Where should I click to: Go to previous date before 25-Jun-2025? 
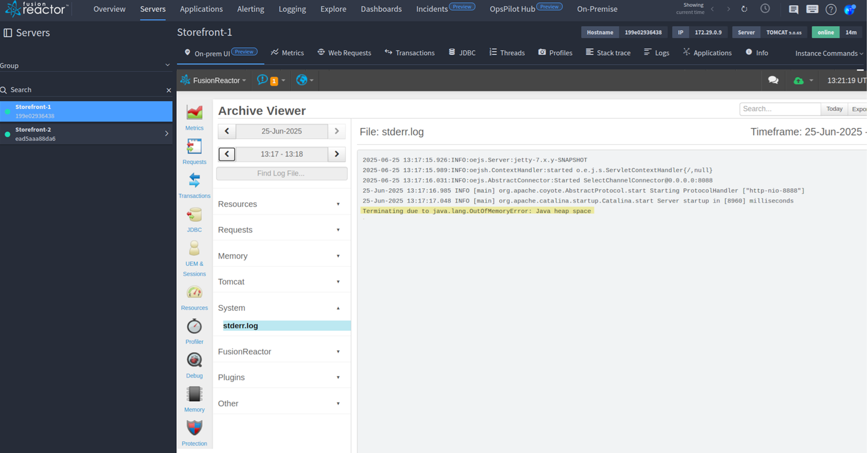click(227, 131)
